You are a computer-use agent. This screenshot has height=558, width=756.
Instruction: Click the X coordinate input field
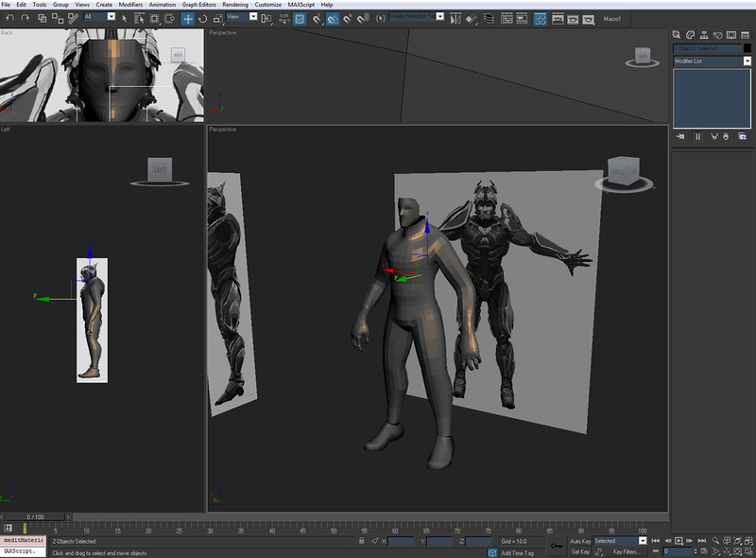tap(401, 541)
